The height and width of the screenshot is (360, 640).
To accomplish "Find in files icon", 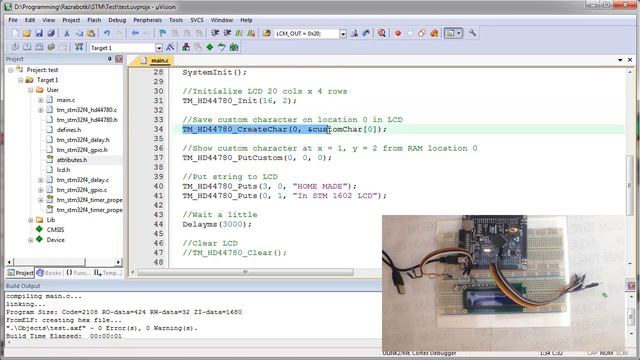I will tap(267, 33).
